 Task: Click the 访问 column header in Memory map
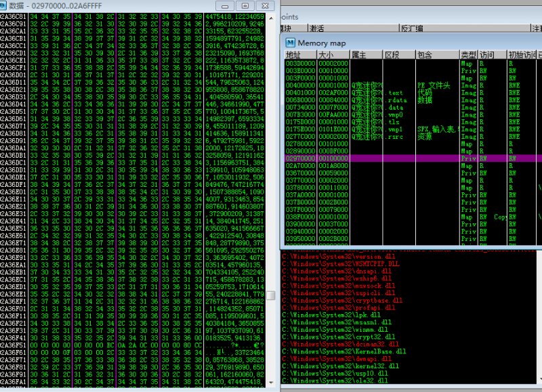click(493, 55)
